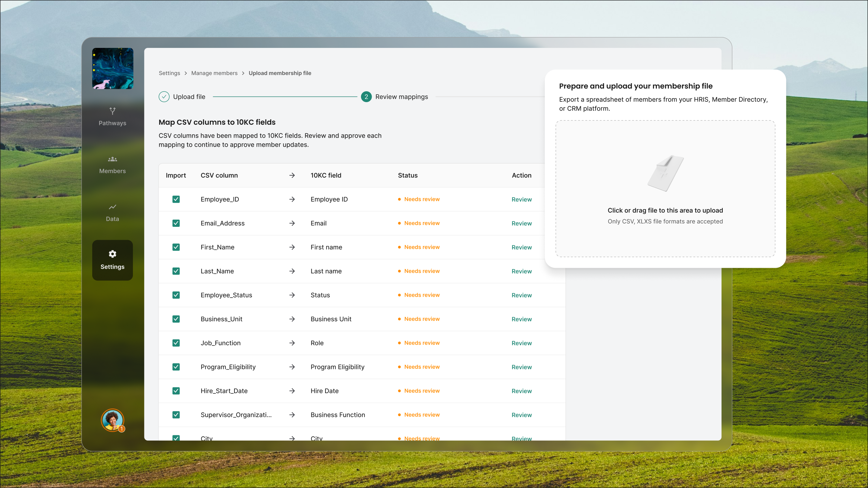Screen dimensions: 868x488
Task: Click the 10KC field column header
Action: click(x=326, y=175)
